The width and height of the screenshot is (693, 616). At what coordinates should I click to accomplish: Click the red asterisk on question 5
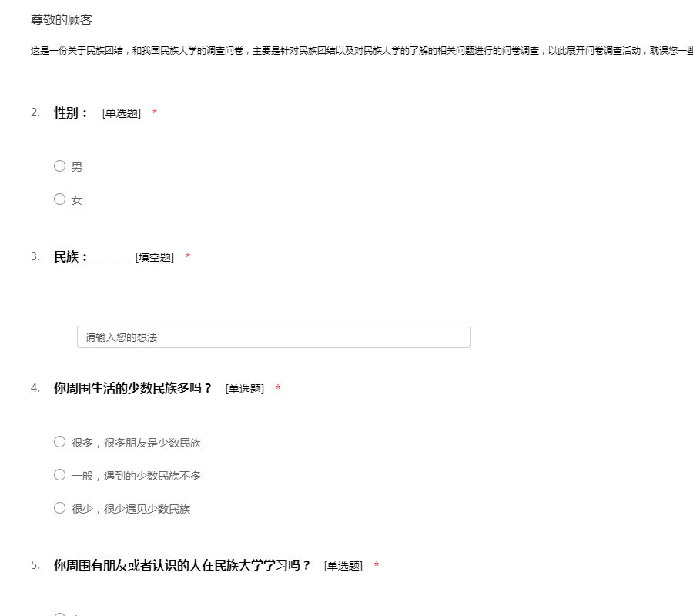coord(377,566)
